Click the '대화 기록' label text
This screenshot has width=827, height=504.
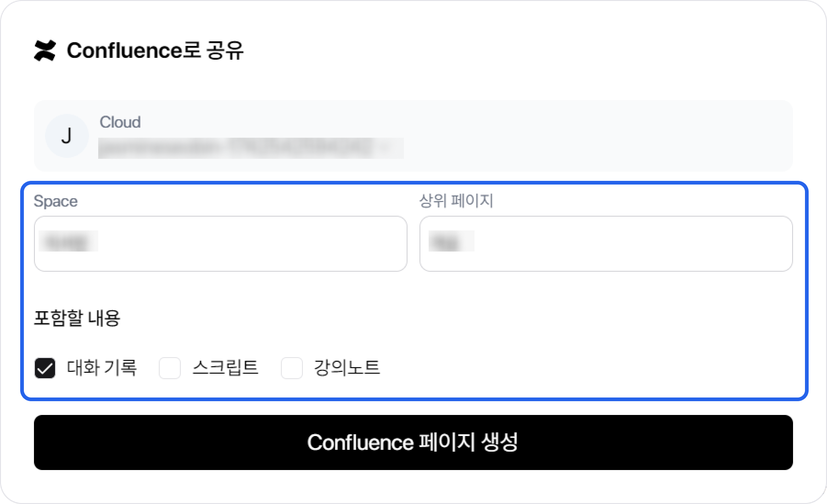pos(102,368)
